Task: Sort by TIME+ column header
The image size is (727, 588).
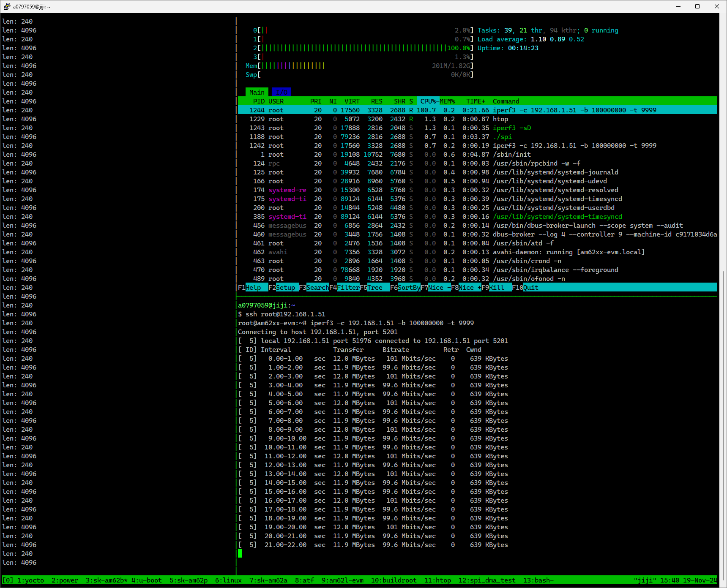Action: tap(476, 101)
